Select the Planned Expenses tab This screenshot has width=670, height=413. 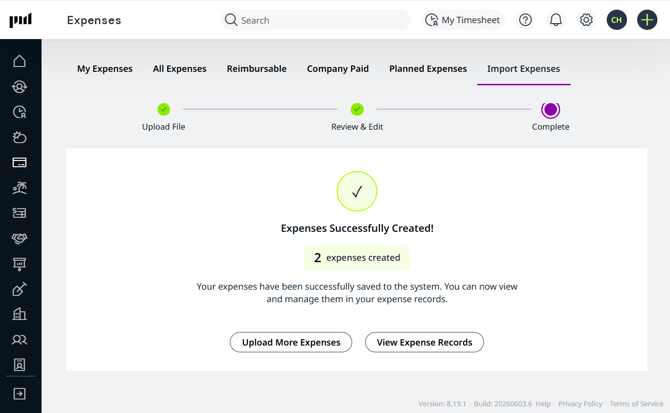[x=428, y=69]
